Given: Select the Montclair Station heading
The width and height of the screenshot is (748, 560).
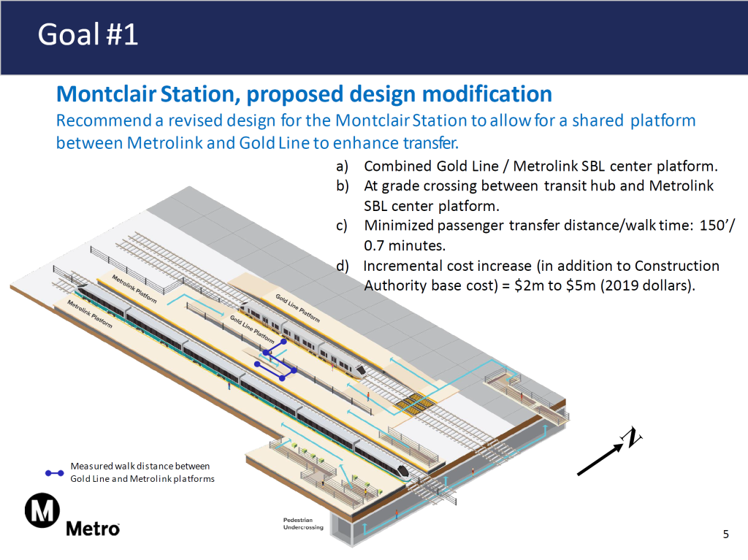Looking at the screenshot, I should (x=303, y=93).
